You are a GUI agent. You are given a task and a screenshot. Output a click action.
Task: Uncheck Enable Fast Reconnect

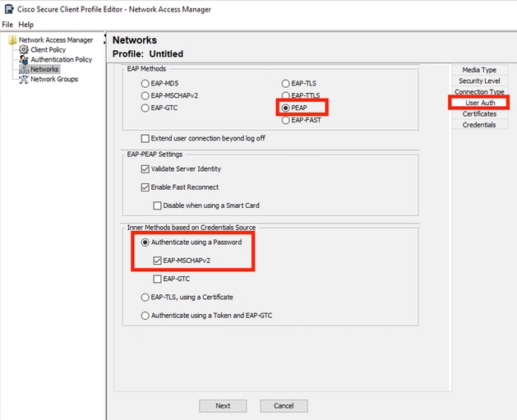click(x=145, y=187)
